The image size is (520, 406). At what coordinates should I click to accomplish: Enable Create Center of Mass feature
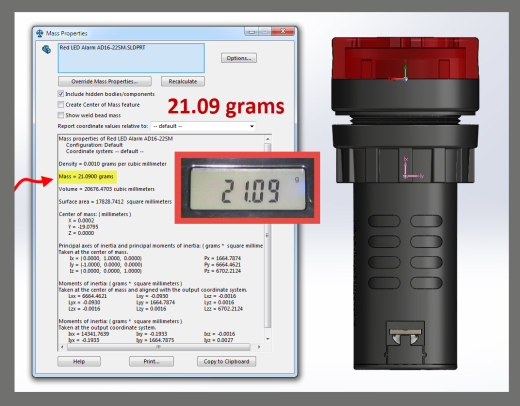(61, 105)
